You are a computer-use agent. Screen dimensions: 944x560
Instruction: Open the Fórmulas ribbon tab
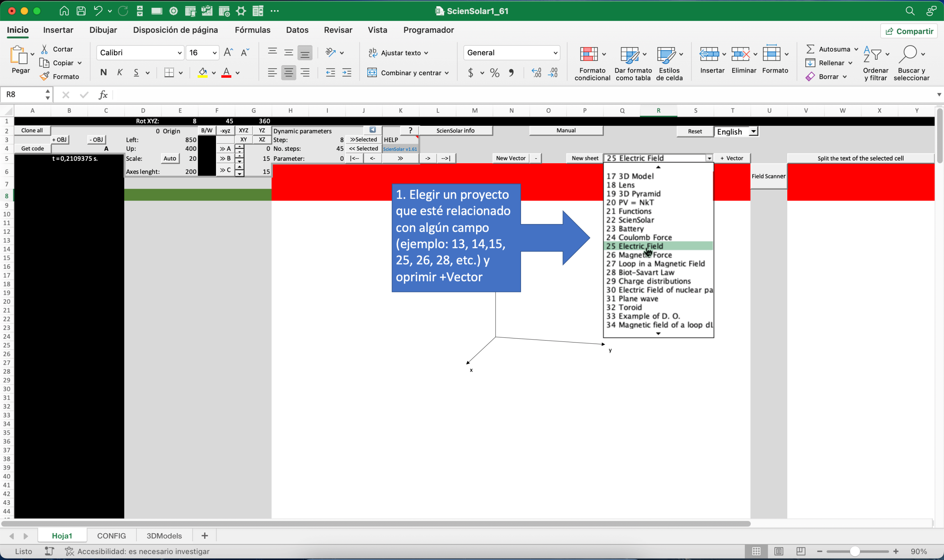tap(253, 30)
